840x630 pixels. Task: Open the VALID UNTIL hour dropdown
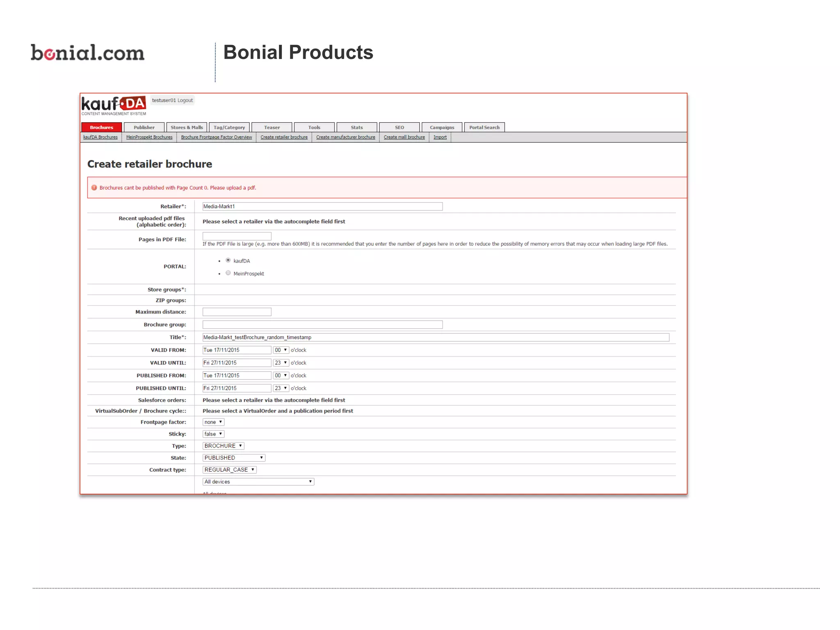[x=281, y=363]
